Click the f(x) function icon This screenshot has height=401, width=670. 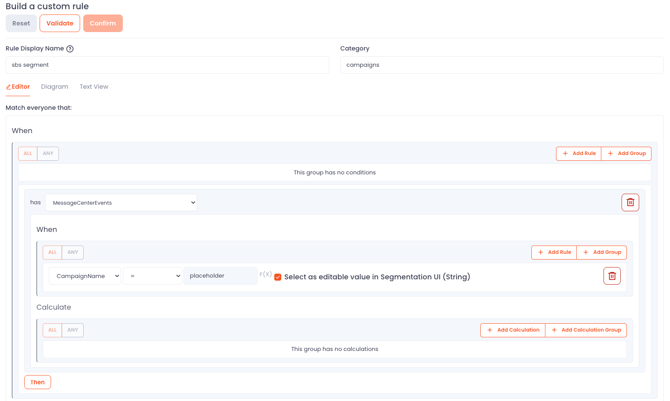[x=265, y=275]
